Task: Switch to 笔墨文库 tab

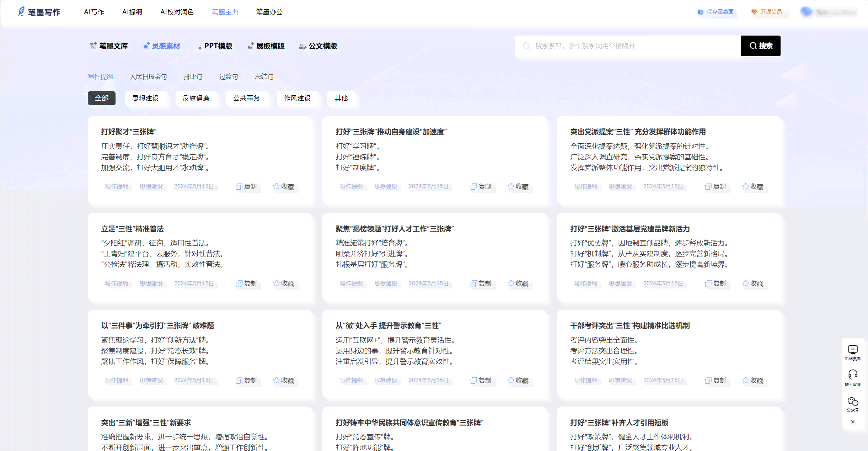Action: tap(109, 46)
